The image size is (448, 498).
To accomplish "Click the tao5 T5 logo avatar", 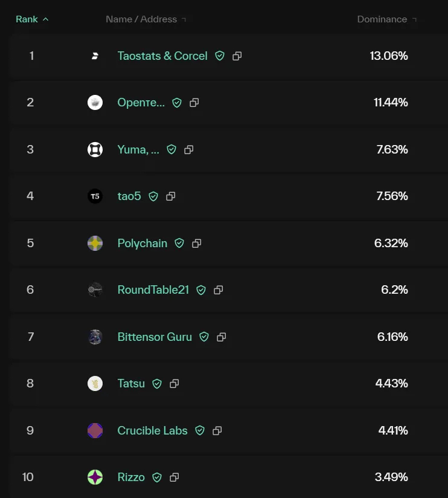I will click(95, 196).
